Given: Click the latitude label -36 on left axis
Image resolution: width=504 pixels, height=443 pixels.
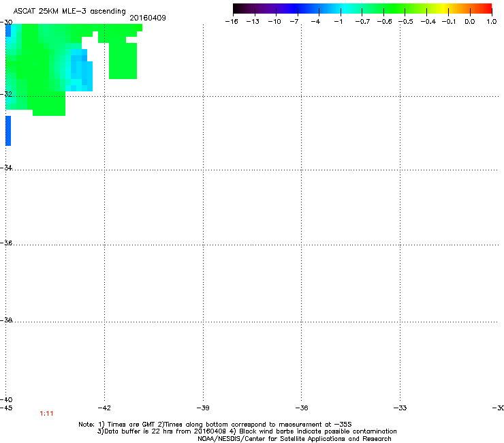Looking at the screenshot, I should pos(6,243).
